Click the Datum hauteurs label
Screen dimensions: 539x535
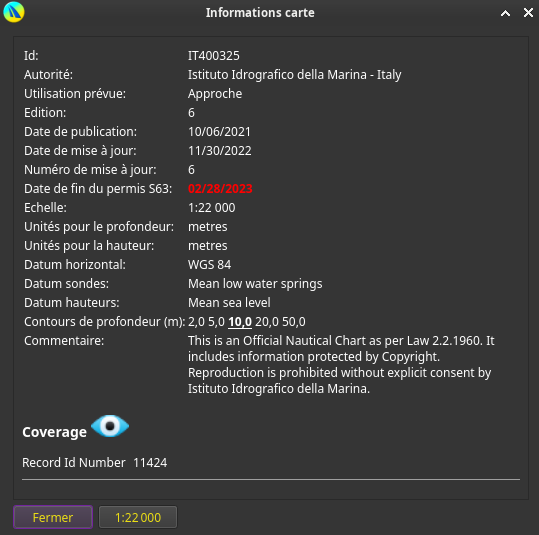pyautogui.click(x=72, y=303)
